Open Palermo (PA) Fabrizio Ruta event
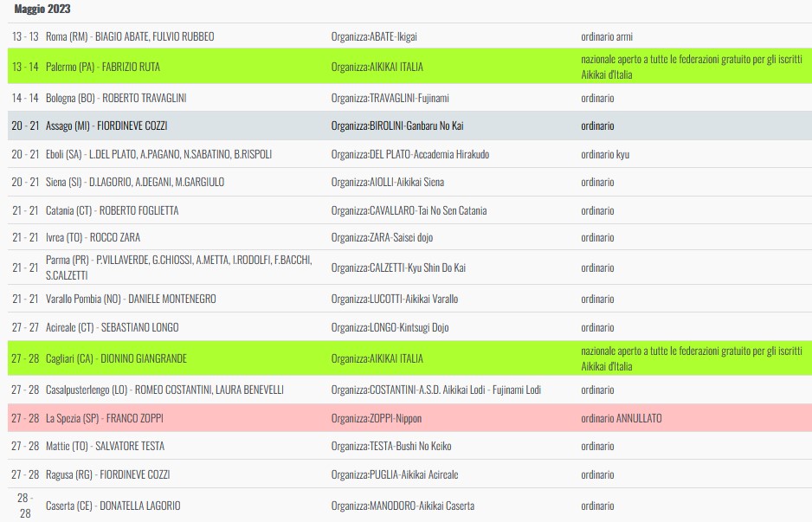This screenshot has width=812, height=522. click(102, 67)
